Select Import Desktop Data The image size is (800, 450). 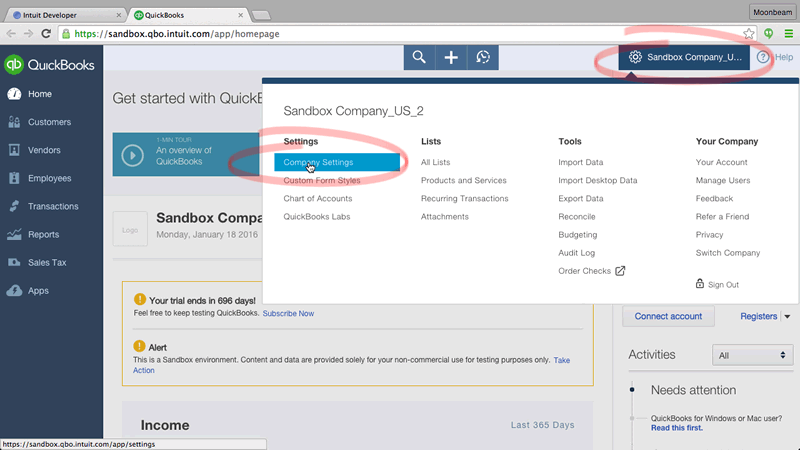(597, 180)
